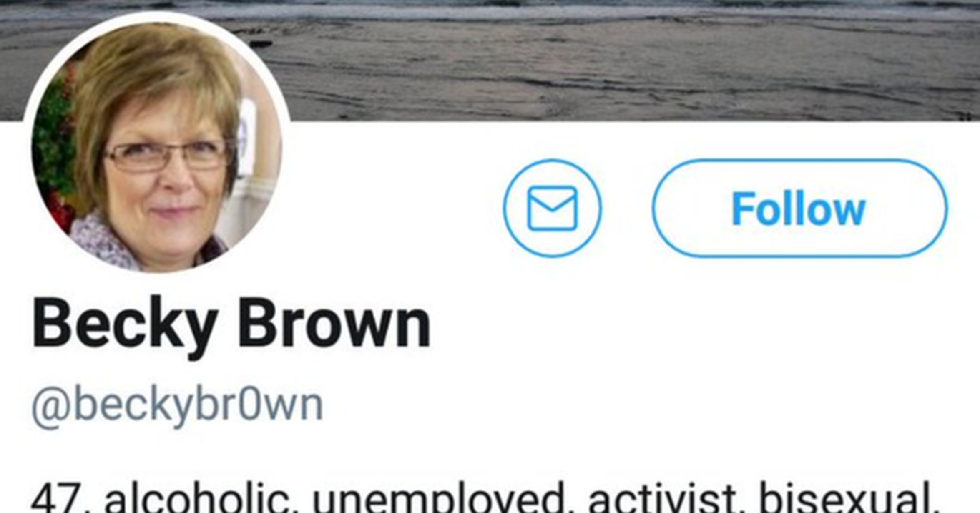
Task: Open Becky Brown's circular profile photo
Action: 157,144
